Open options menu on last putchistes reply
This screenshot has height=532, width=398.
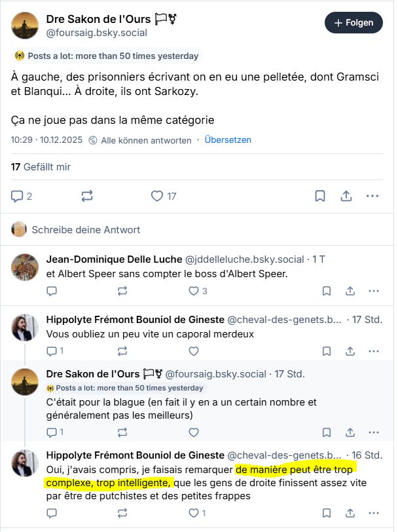click(374, 513)
